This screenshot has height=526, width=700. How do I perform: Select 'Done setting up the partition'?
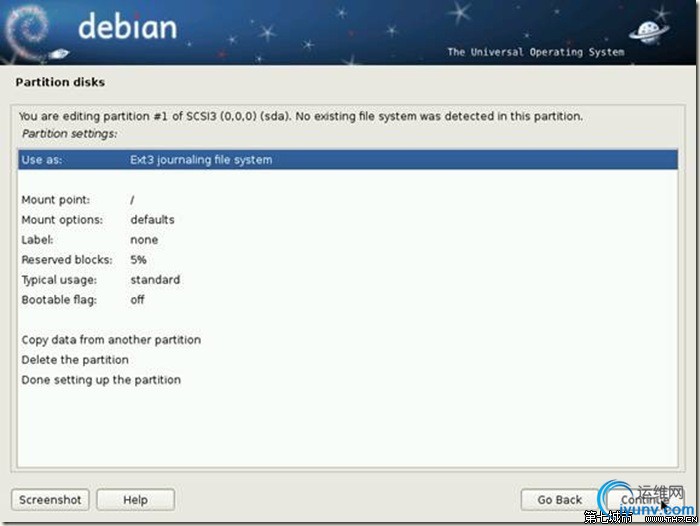(x=348, y=380)
